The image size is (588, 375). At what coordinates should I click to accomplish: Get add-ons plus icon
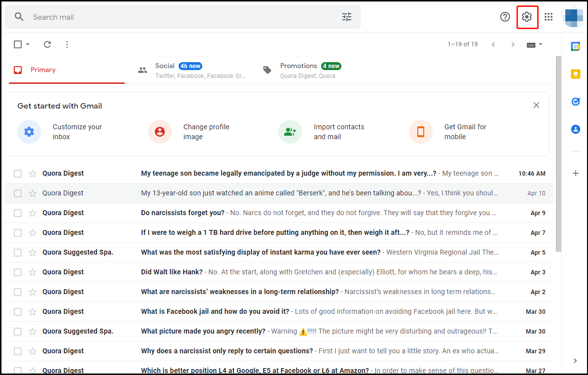click(x=576, y=173)
